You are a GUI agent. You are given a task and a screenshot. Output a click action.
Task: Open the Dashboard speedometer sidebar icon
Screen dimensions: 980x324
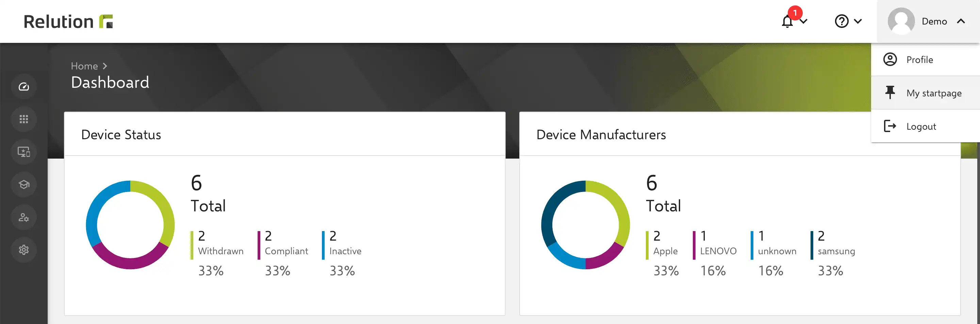pos(23,87)
